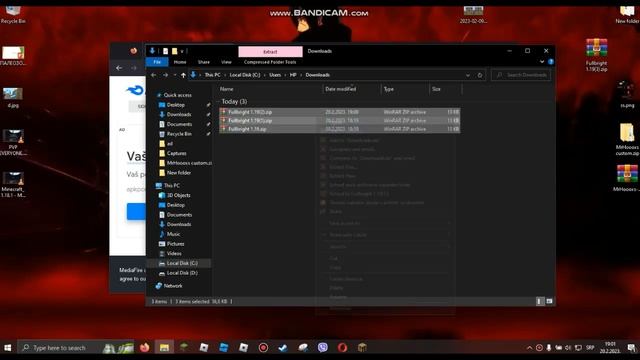Open the Home ribbon tab
The height and width of the screenshot is (360, 640).
[x=180, y=62]
